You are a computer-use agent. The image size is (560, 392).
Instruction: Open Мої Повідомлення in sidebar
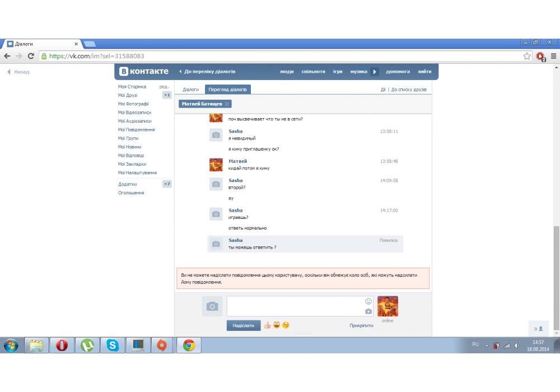137,129
